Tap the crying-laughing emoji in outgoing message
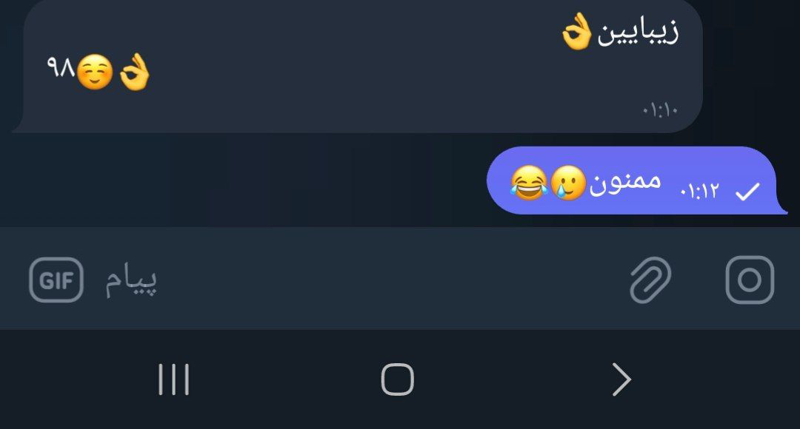800x429 pixels. 527,182
